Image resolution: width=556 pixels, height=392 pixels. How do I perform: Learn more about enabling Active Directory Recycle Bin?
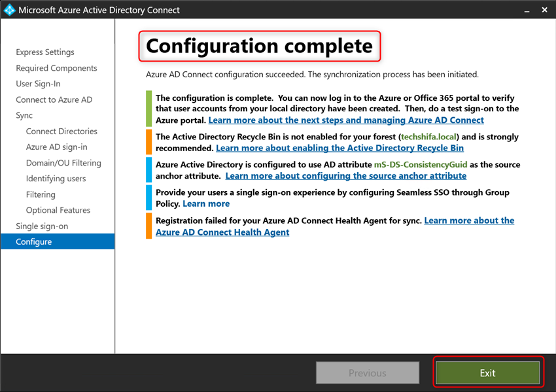click(339, 148)
